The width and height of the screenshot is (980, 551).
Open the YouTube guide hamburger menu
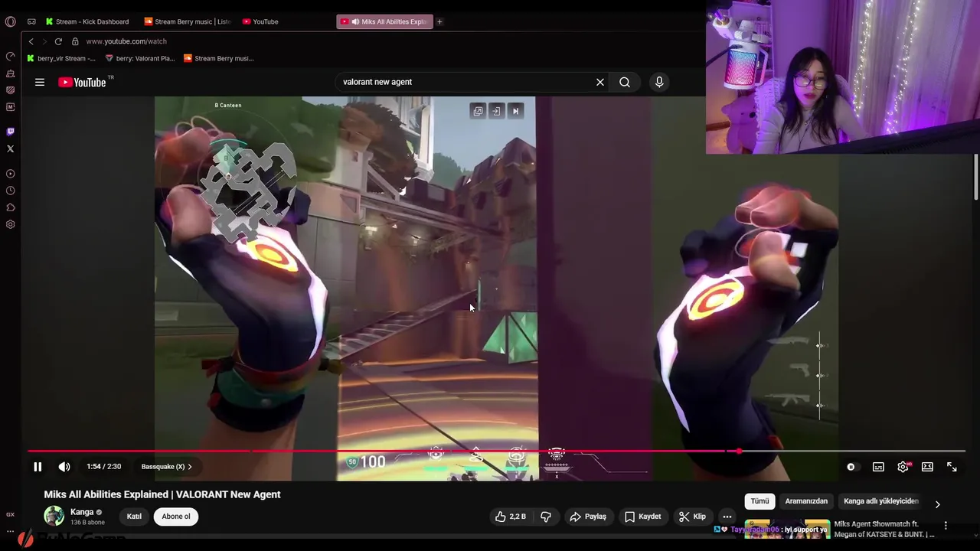click(x=40, y=82)
